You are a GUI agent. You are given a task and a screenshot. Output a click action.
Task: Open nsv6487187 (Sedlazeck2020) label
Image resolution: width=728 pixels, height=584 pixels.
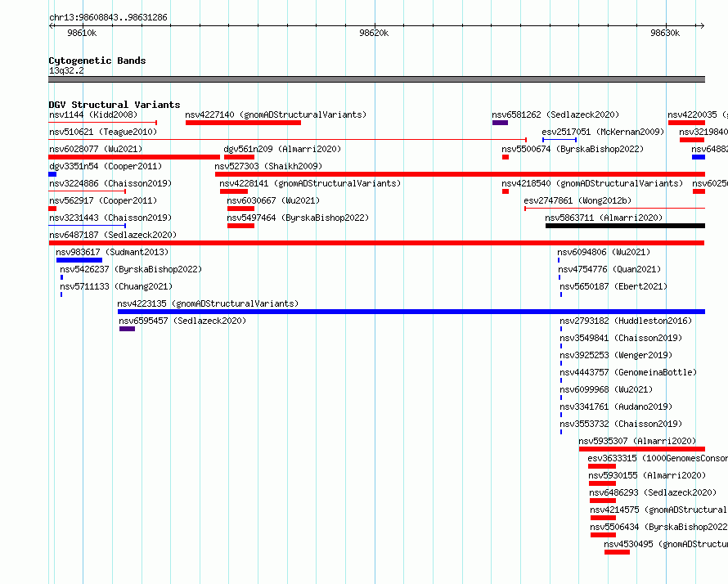(113, 235)
